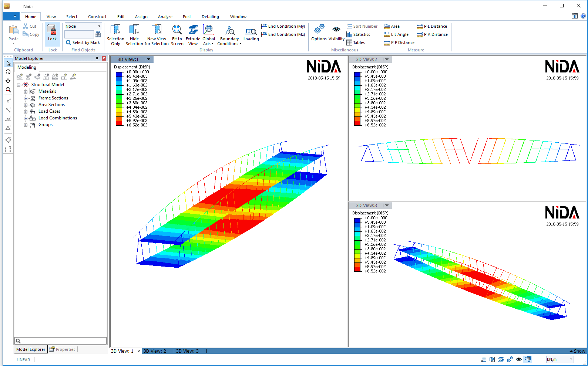Open Tables in Miscellaneous group
The image size is (588, 366).
tap(356, 43)
